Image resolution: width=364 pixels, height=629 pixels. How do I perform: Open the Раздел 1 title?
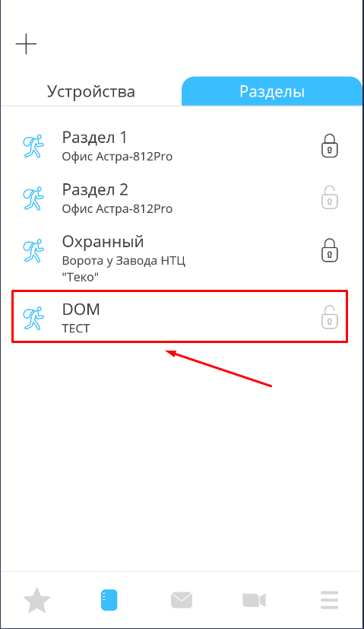(x=94, y=138)
